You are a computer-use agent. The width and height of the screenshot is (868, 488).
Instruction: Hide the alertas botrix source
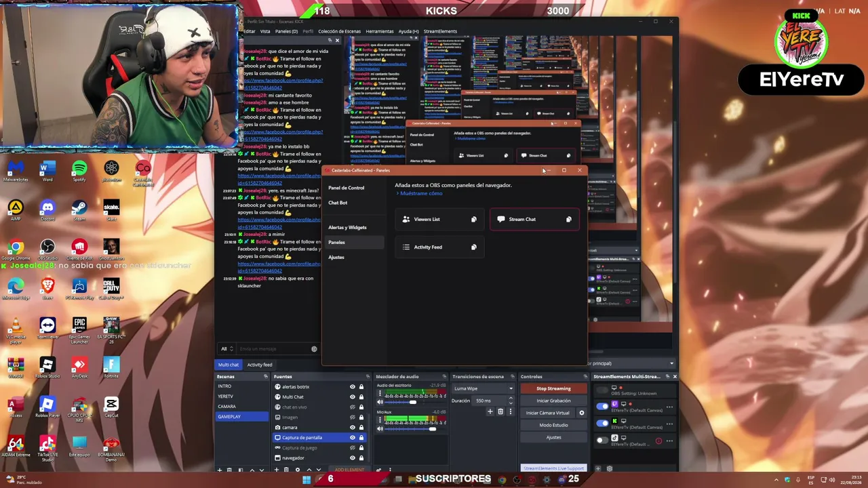pos(352,387)
